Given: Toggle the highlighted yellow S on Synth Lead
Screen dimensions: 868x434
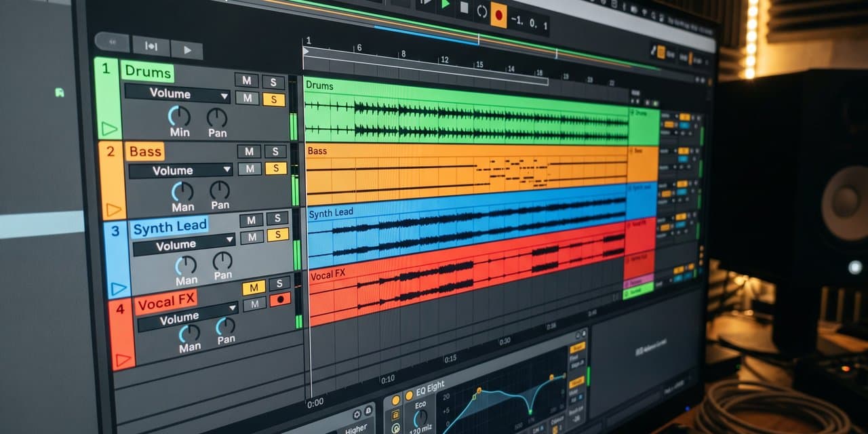Looking at the screenshot, I should (278, 235).
